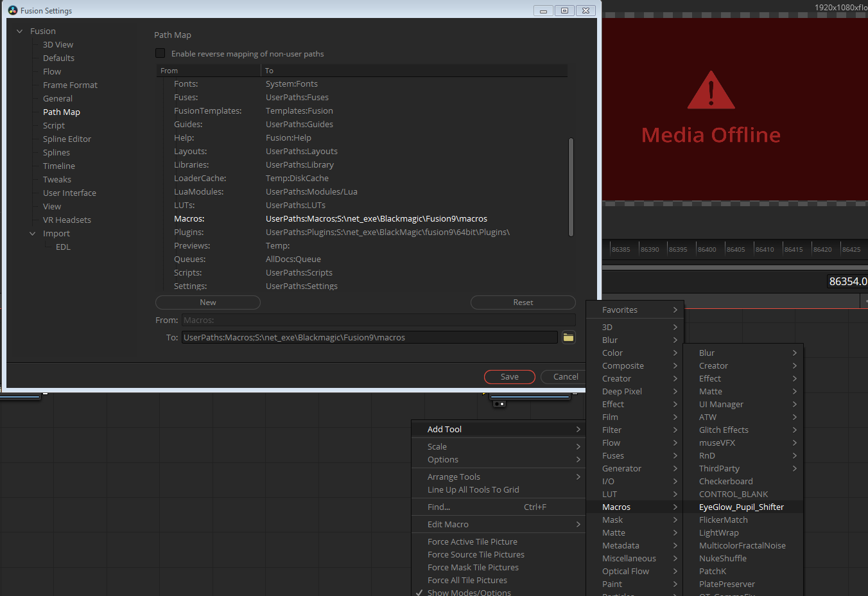Select the Frame Format settings page
Viewport: 868px width, 596px height.
coord(70,85)
